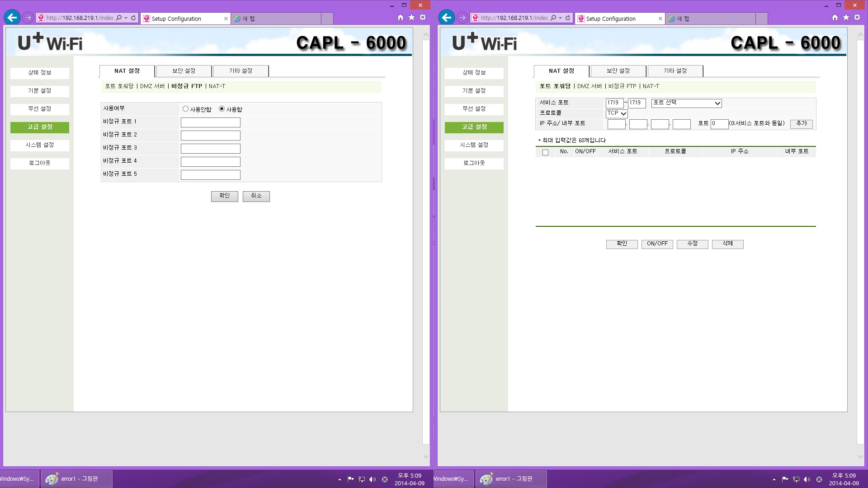This screenshot has height=488, width=868.
Task: Open tools gear in left browser window
Action: (x=423, y=18)
